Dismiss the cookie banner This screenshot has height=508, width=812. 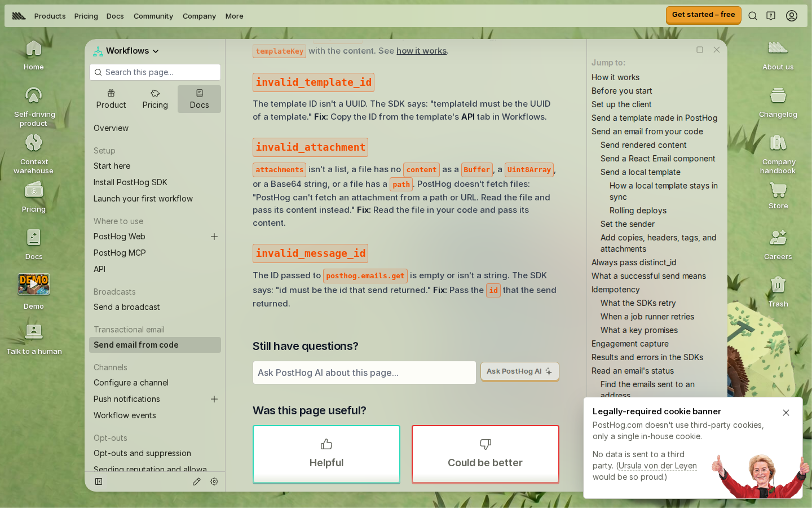[786, 413]
